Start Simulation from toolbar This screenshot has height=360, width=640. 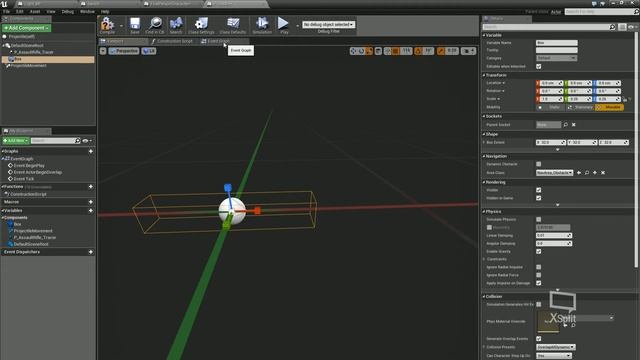pos(262,25)
